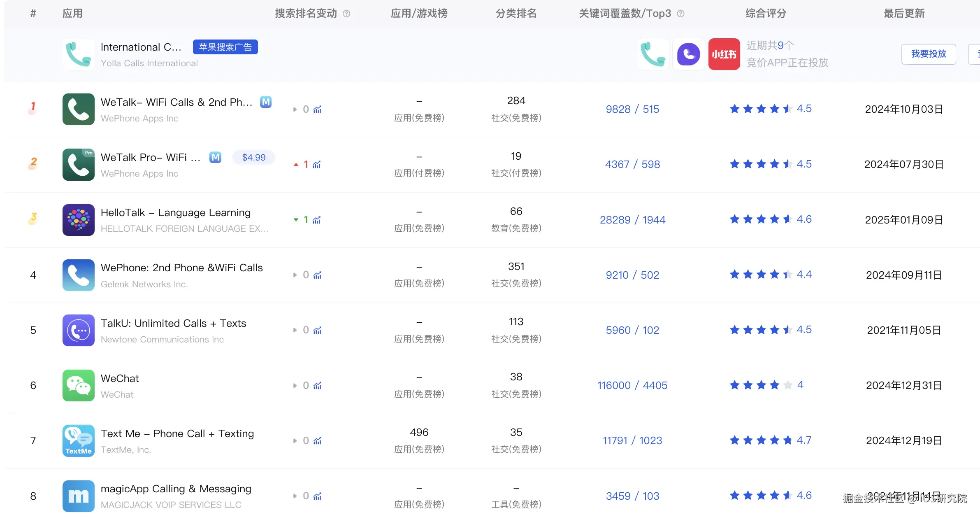Click the magicApp Calling & Messaging icon
The width and height of the screenshot is (980, 517).
78,496
